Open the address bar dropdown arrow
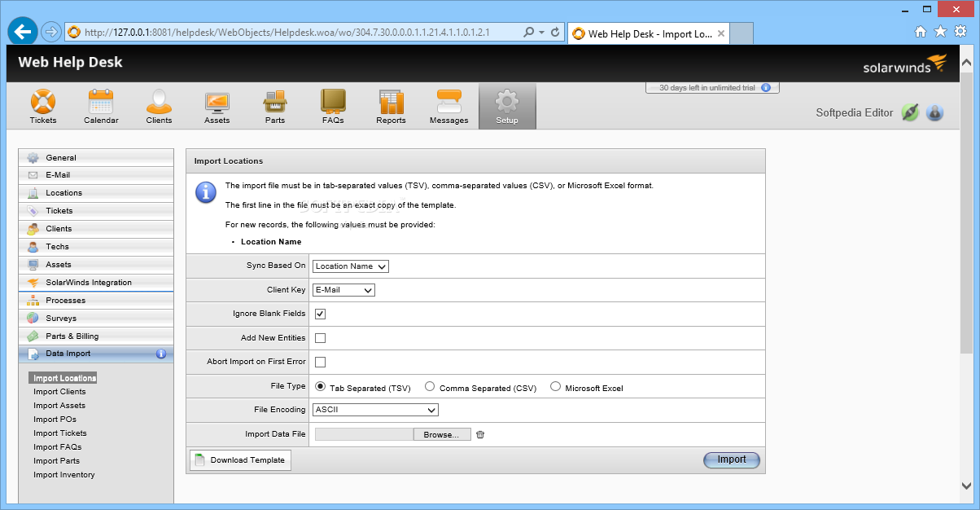Image resolution: width=980 pixels, height=510 pixels. coord(542,33)
